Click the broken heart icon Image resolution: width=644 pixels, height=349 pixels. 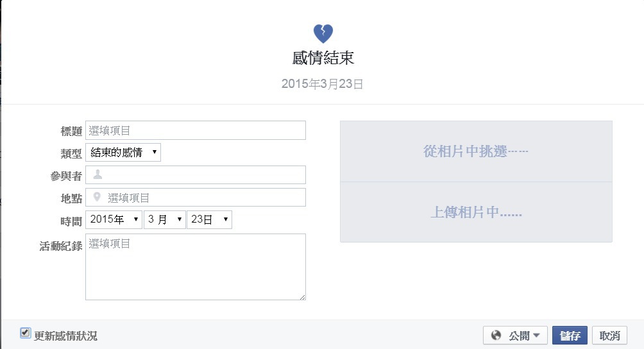click(x=323, y=33)
